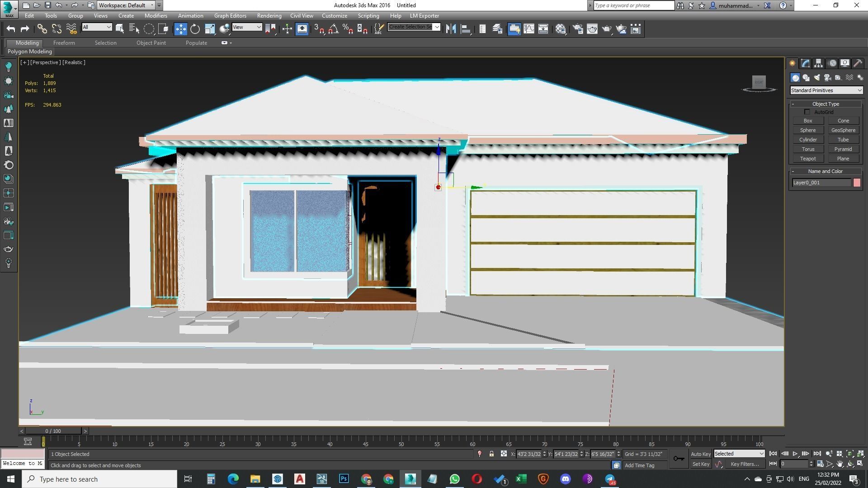Click the Unlink Selection icon
868x488 pixels.
57,29
